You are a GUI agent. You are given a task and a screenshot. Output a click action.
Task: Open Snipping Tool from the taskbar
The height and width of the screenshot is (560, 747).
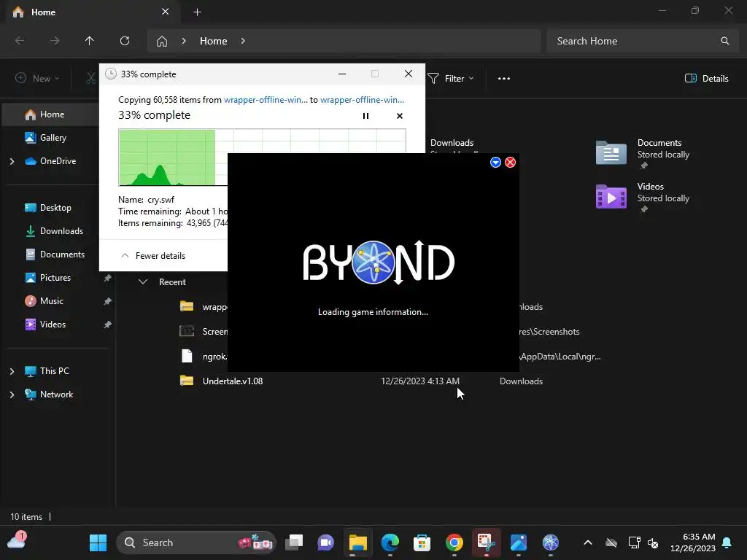point(487,542)
